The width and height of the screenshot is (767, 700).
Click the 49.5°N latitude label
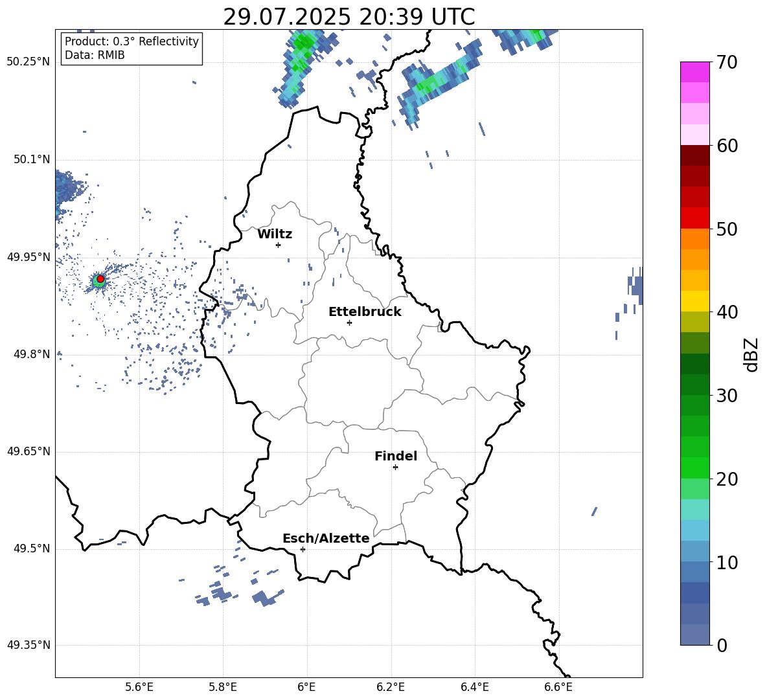[32, 548]
